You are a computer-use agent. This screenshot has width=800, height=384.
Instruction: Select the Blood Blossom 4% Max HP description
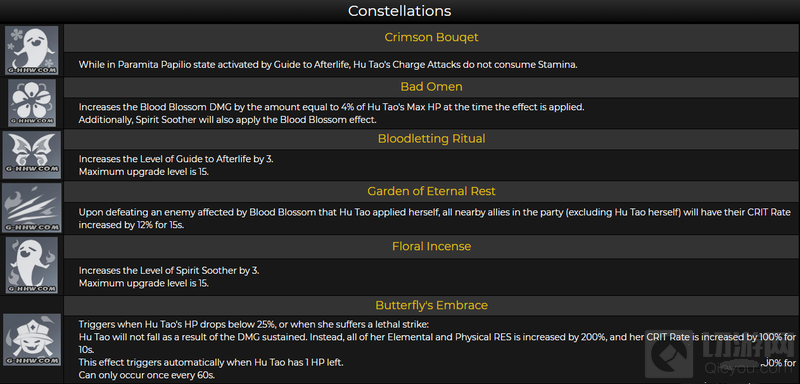point(332,107)
